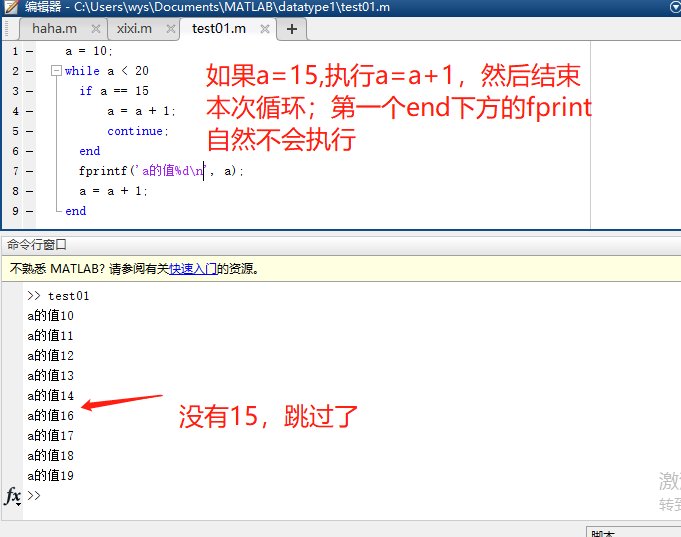681x537 pixels.
Task: Add a new editor tab with plus button
Action: pyautogui.click(x=292, y=29)
